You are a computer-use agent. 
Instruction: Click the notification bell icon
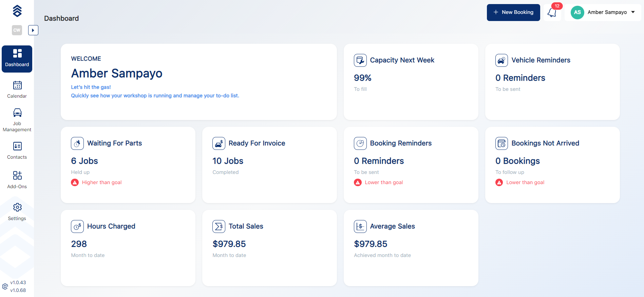pos(552,13)
